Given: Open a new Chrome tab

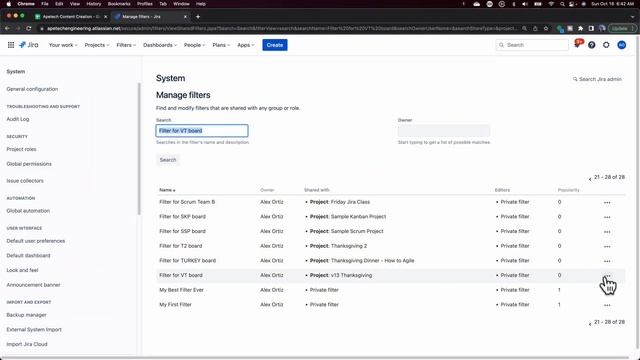Looking at the screenshot, I should coord(198,16).
